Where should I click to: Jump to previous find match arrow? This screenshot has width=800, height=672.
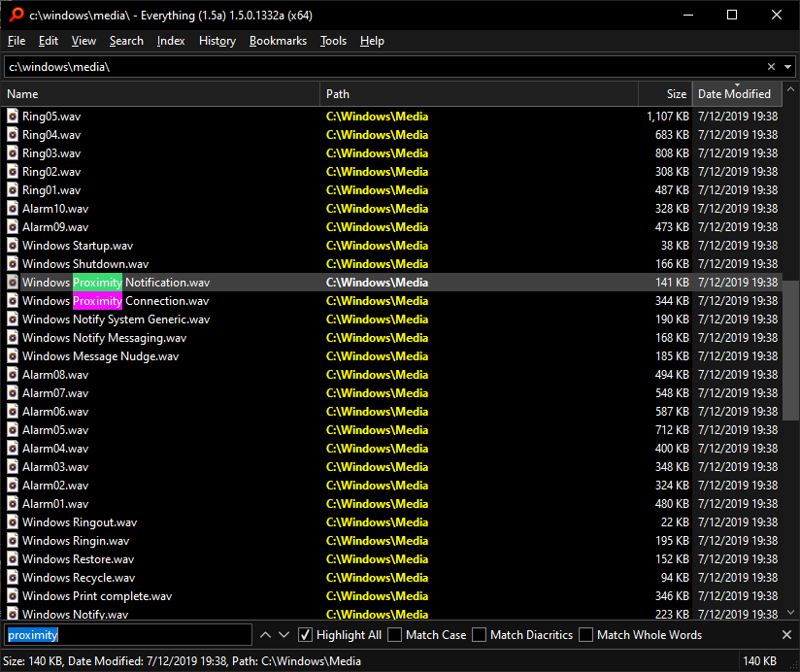[x=265, y=635]
